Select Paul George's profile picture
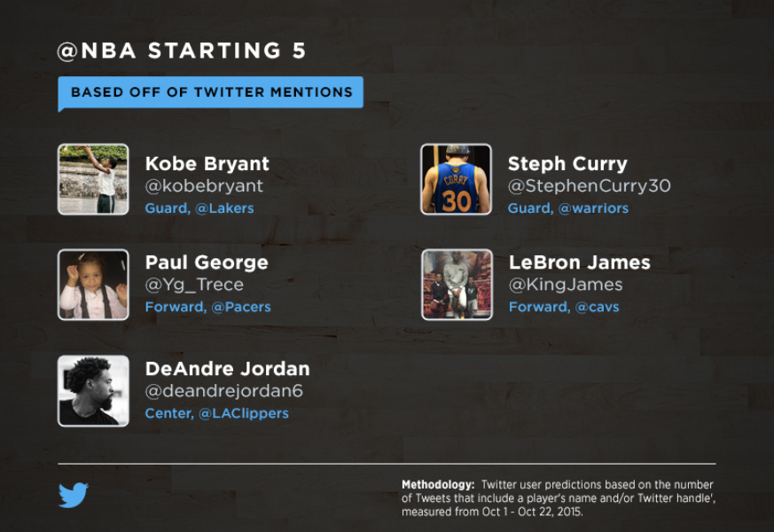 (x=93, y=285)
